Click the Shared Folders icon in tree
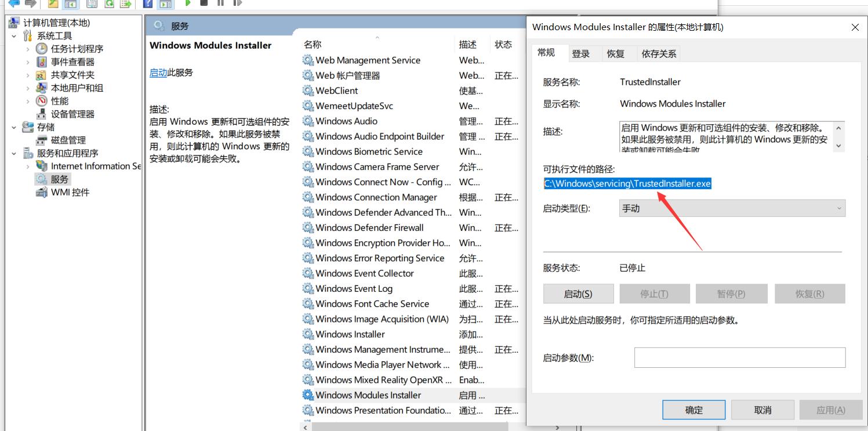 [41, 75]
